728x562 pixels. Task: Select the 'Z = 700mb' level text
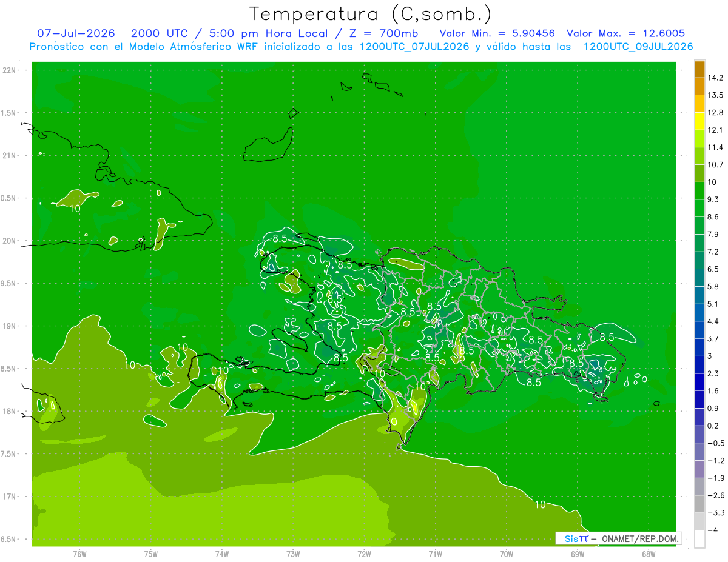pyautogui.click(x=383, y=33)
